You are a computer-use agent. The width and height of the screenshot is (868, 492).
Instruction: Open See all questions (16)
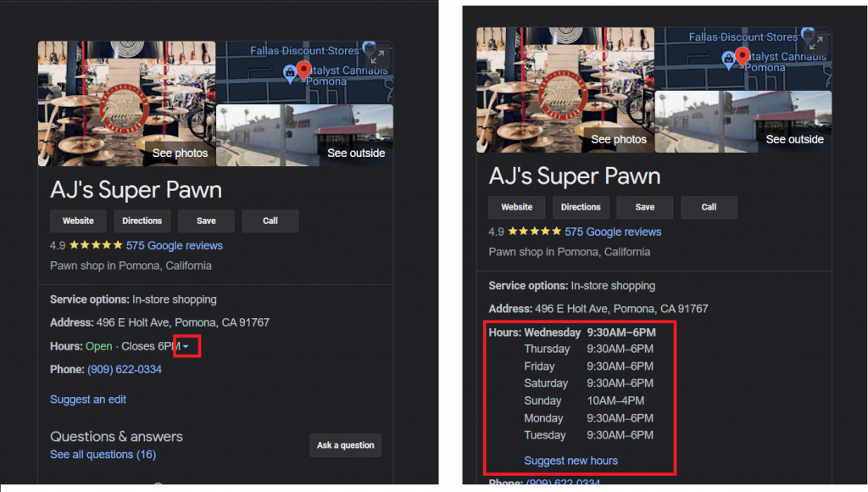(103, 454)
